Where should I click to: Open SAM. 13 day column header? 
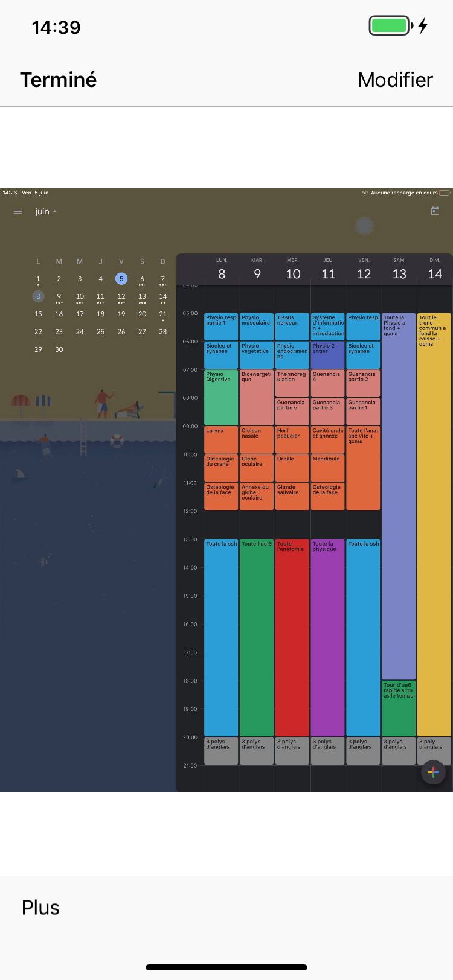click(399, 269)
